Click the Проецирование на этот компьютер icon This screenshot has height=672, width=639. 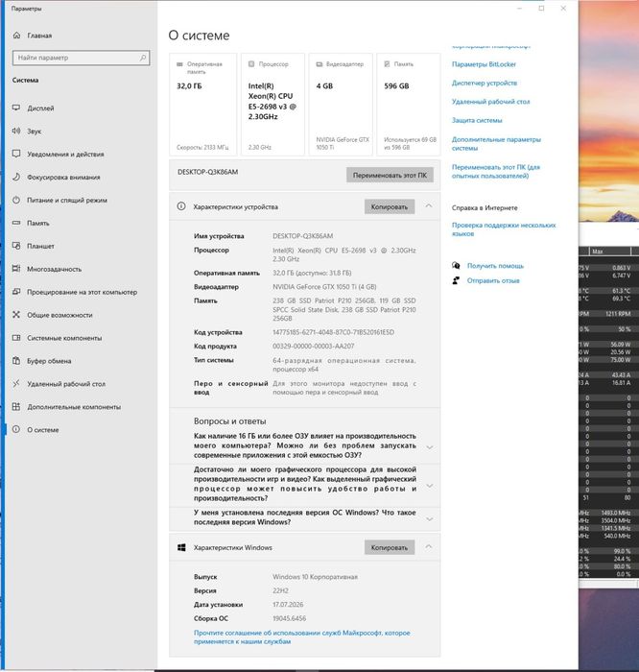pyautogui.click(x=16, y=292)
